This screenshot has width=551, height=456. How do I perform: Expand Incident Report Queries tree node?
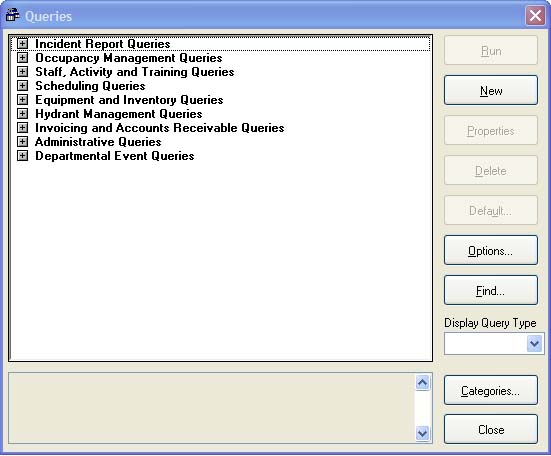point(22,44)
